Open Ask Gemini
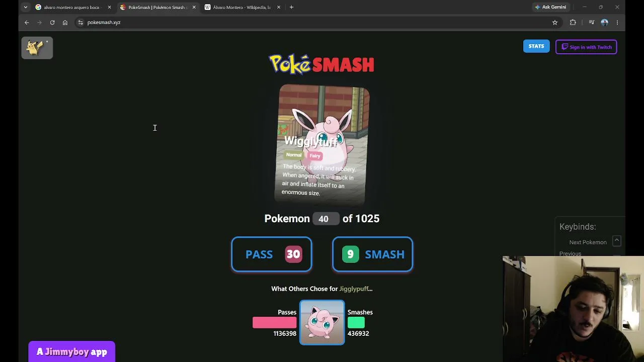The image size is (644, 362). pos(550,7)
